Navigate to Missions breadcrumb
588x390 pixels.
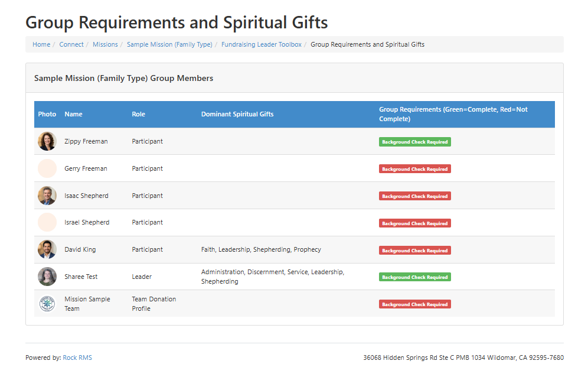coord(105,44)
